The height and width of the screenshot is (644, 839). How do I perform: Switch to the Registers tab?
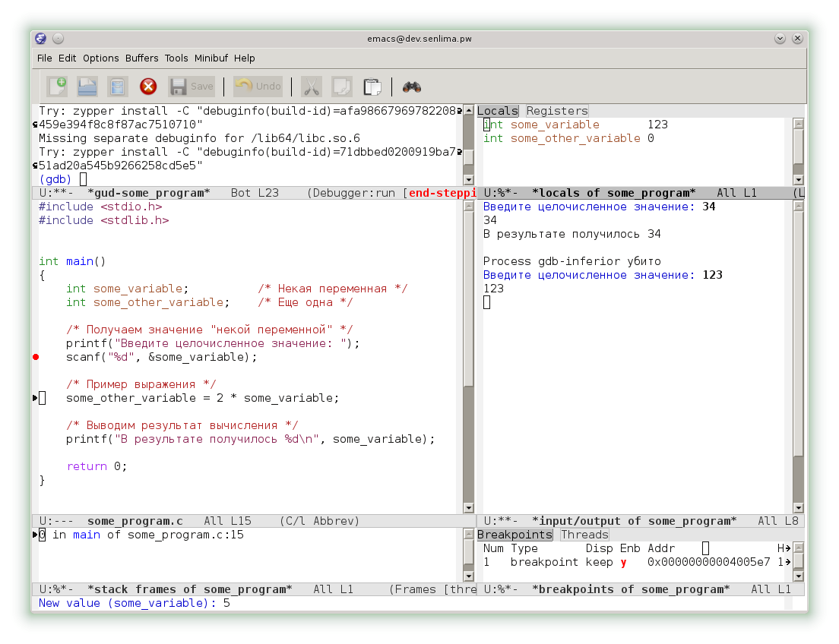coord(557,111)
